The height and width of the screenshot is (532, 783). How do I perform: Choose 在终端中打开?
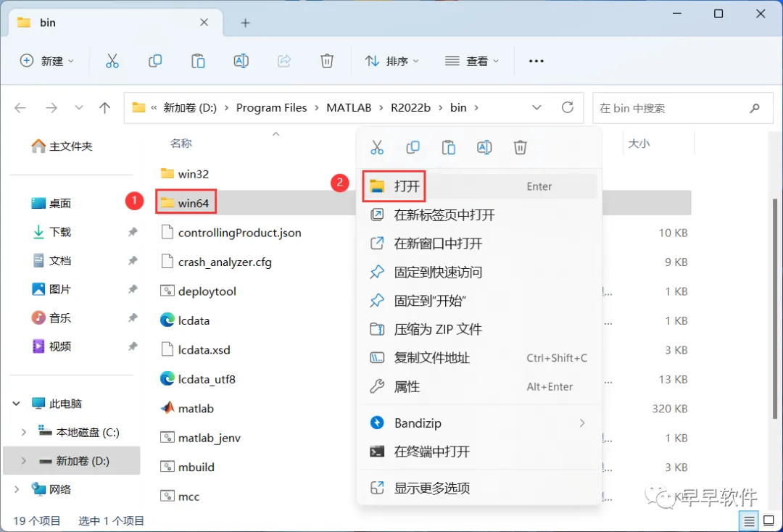[479, 452]
